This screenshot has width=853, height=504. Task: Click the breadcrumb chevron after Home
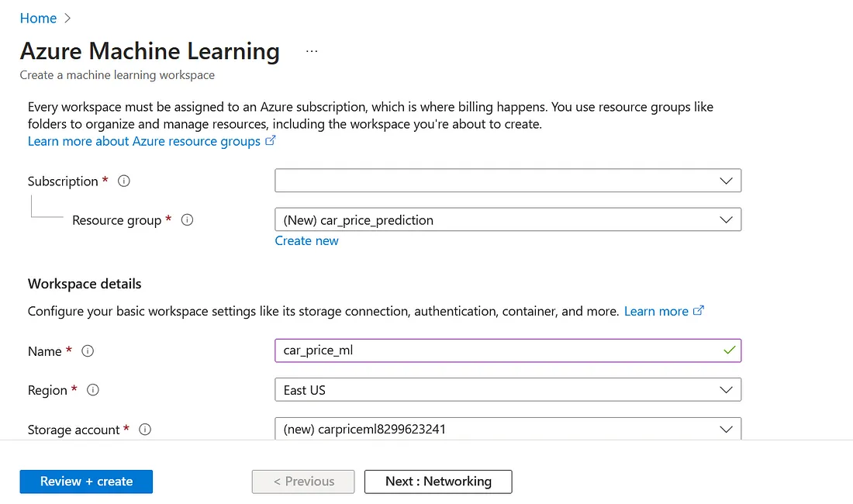tap(67, 18)
